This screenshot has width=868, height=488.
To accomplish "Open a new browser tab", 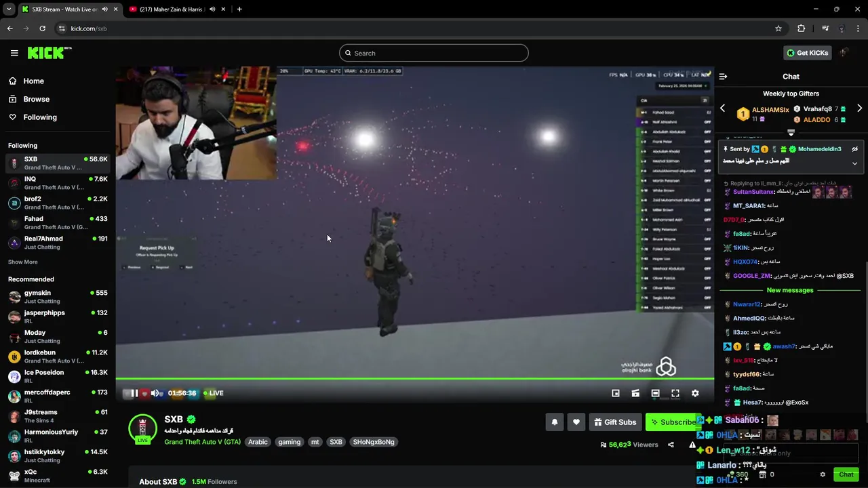I will coord(239,9).
